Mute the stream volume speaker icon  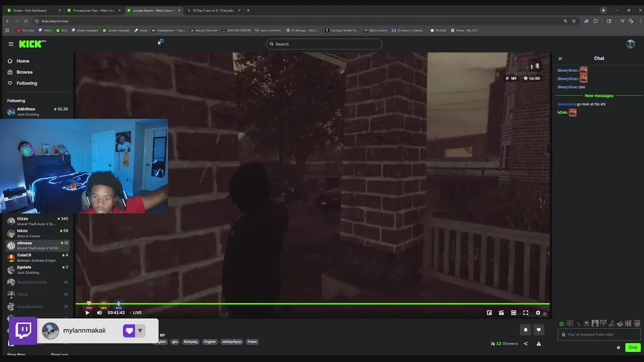click(x=99, y=313)
